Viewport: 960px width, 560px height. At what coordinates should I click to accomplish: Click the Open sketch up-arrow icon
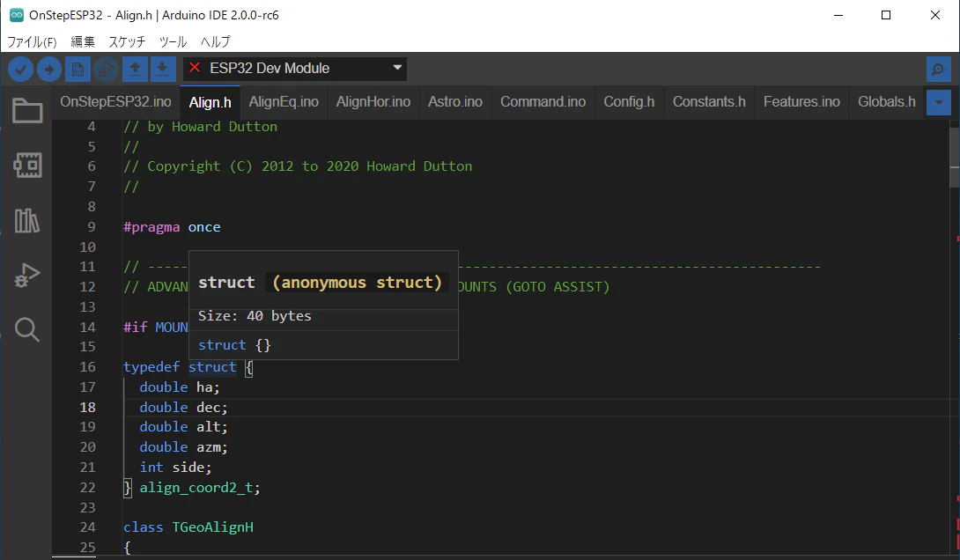click(x=135, y=70)
